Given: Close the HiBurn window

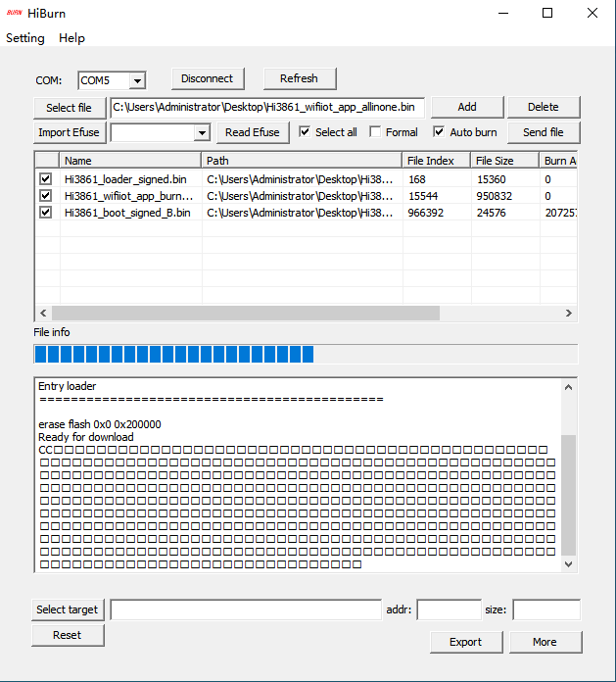Looking at the screenshot, I should [592, 13].
